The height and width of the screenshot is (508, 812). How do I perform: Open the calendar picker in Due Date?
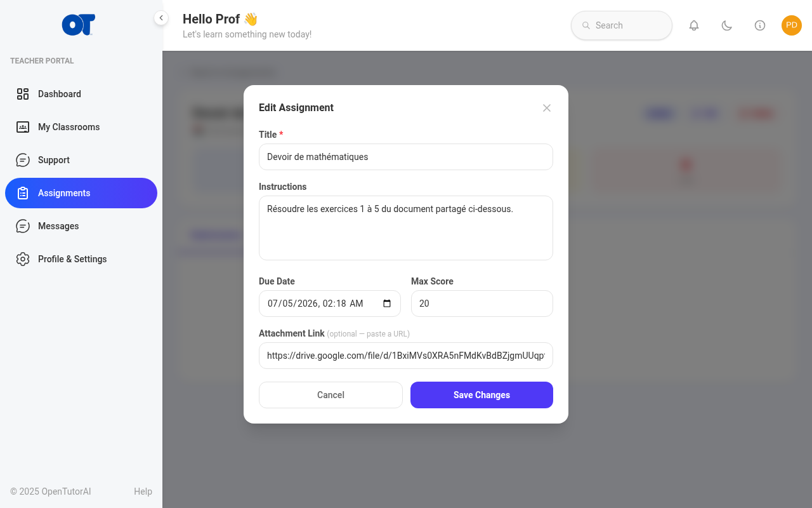pyautogui.click(x=387, y=304)
